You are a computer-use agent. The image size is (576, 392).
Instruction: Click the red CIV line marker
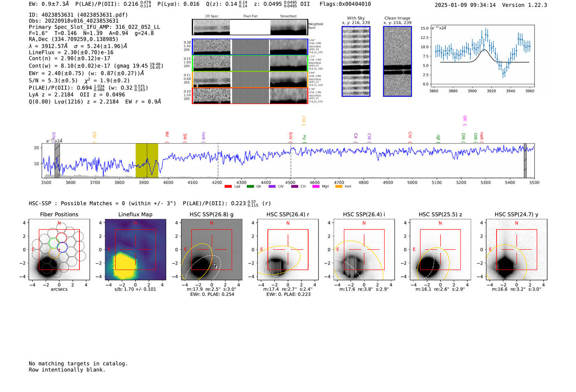coord(410,137)
